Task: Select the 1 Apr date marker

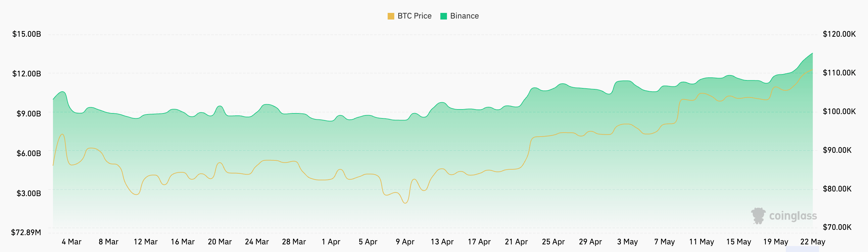Action: (x=331, y=241)
